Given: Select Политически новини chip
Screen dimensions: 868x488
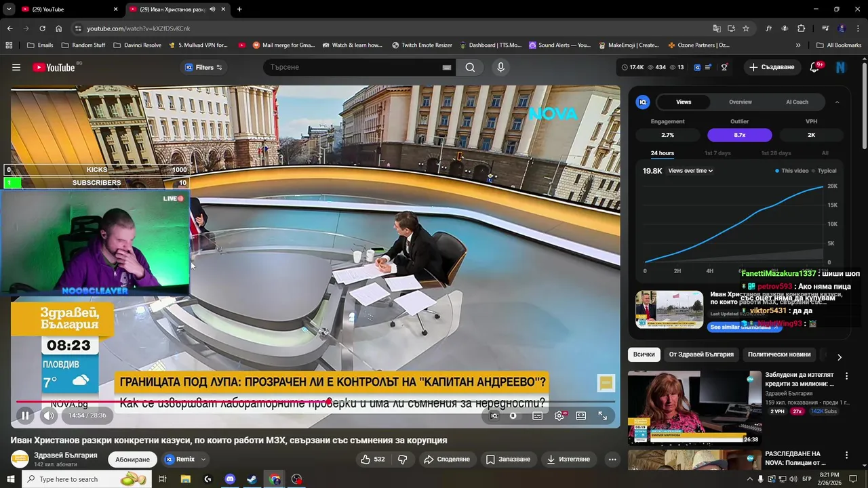Looking at the screenshot, I should pyautogui.click(x=779, y=354).
